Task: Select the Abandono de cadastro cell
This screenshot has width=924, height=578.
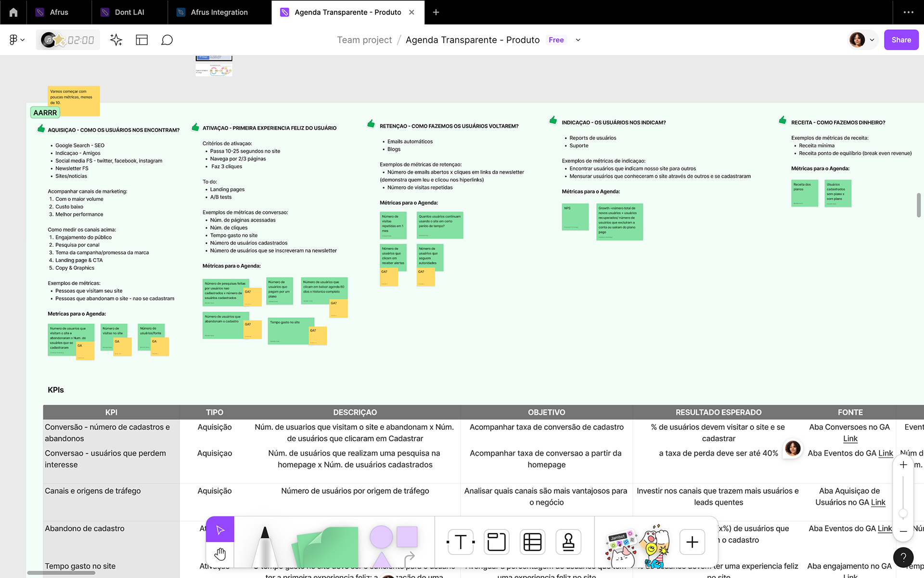Action: coord(111,539)
